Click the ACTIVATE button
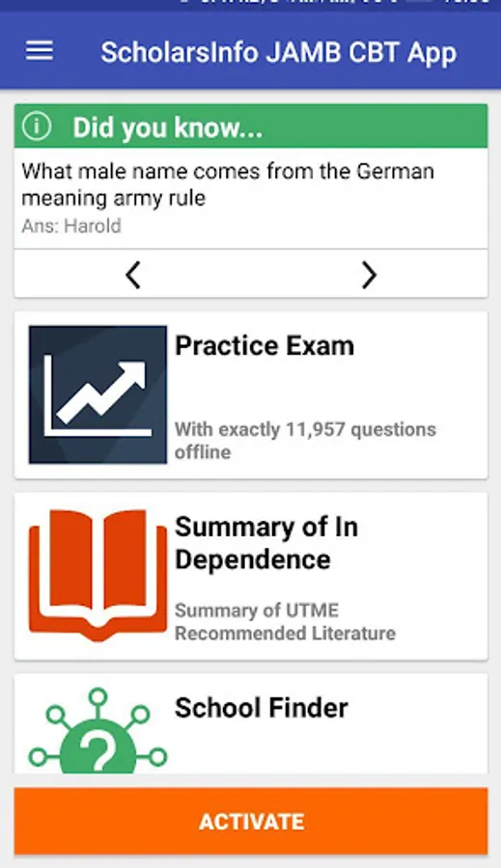This screenshot has width=501, height=868. (251, 822)
